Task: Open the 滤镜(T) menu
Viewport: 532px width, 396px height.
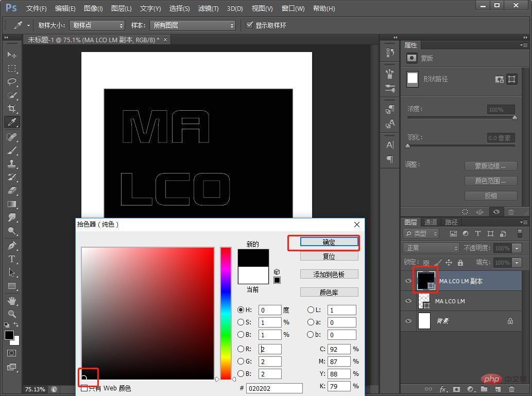Action: 209,8
